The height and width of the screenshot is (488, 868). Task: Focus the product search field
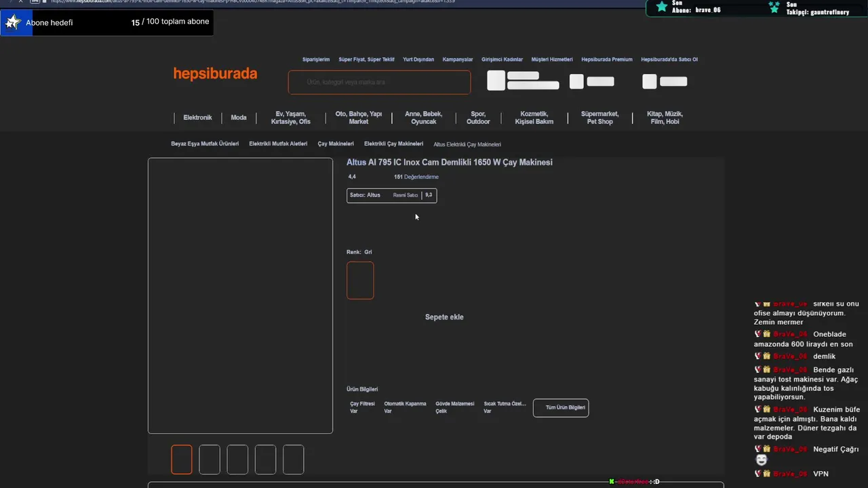(379, 82)
